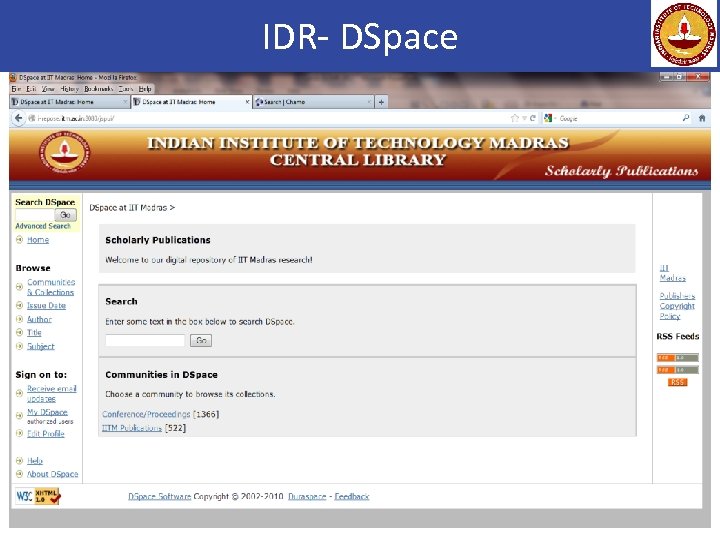
Task: Browse Communities & Collections
Action: (x=51, y=287)
